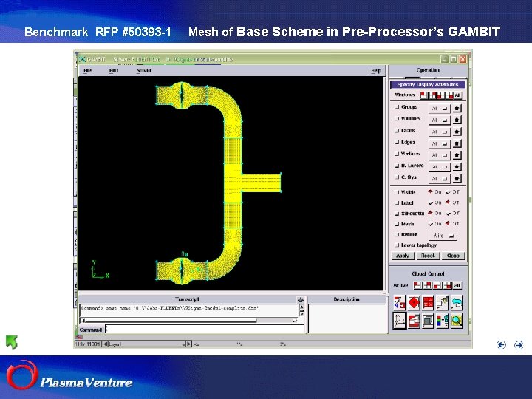Click into the Command input field
Image resolution: width=532 pixels, height=399 pixels.
[205, 329]
